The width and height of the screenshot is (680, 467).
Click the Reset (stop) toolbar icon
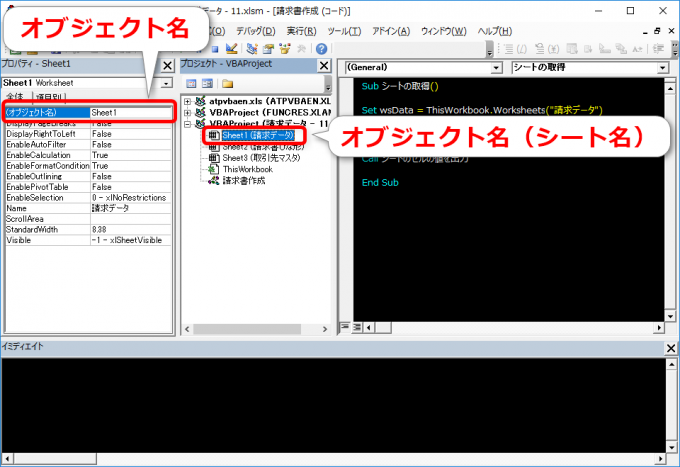click(x=215, y=49)
